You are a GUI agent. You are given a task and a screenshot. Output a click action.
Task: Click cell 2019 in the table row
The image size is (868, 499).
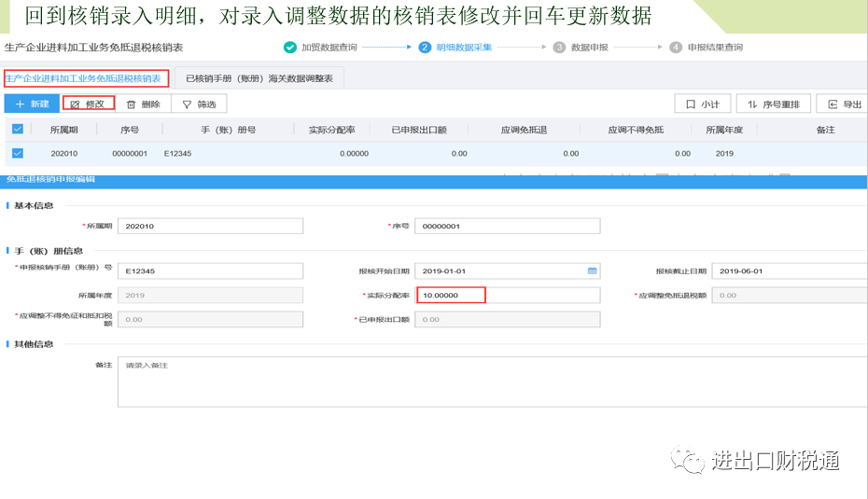(x=724, y=153)
